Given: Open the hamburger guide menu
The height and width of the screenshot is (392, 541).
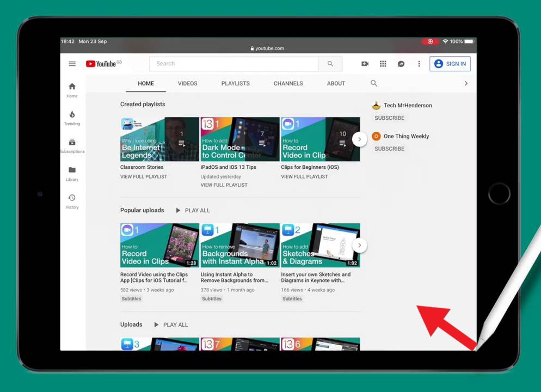Looking at the screenshot, I should (x=72, y=64).
